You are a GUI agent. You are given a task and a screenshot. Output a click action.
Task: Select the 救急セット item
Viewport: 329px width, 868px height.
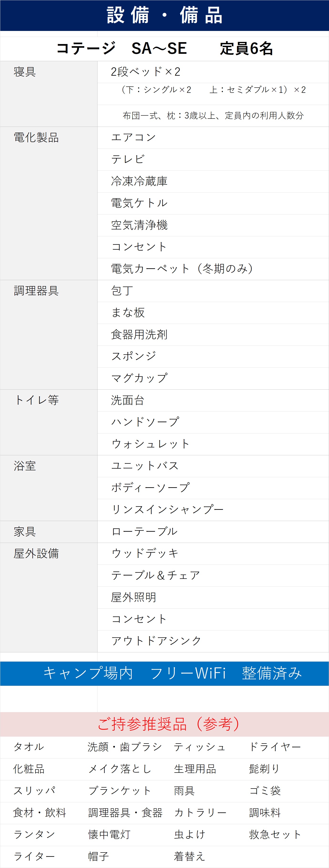275,834
